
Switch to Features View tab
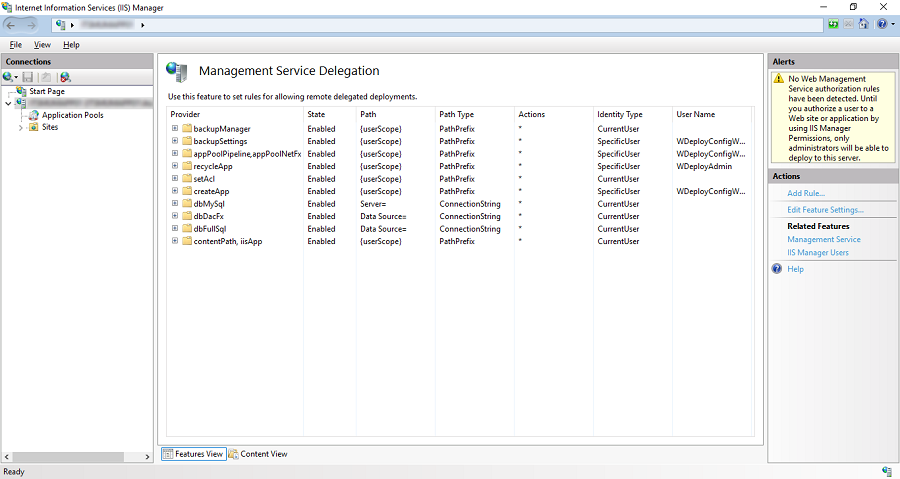(193, 454)
